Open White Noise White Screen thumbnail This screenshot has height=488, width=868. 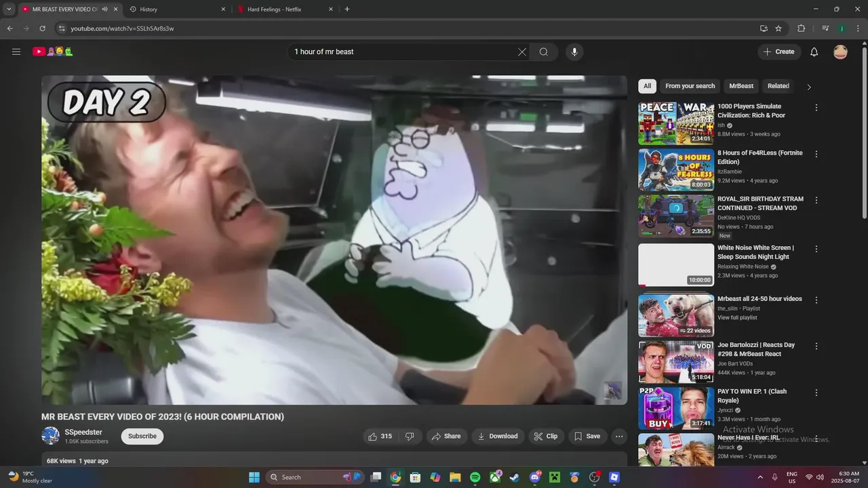click(676, 265)
